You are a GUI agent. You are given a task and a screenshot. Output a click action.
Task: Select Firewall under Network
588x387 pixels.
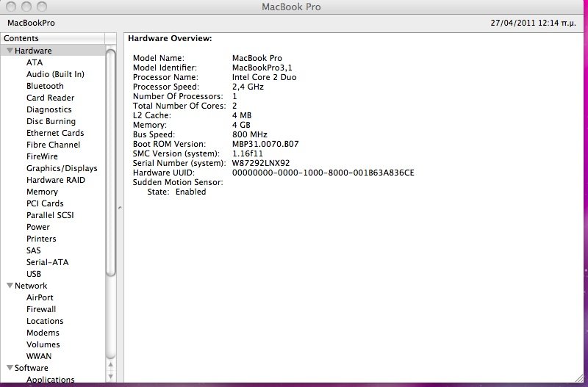coord(41,309)
